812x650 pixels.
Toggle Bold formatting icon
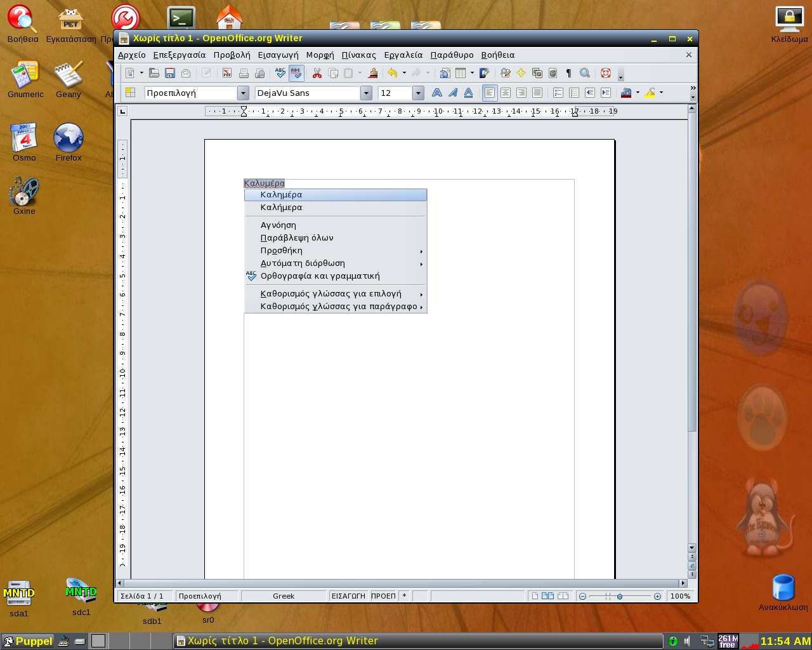tap(437, 93)
